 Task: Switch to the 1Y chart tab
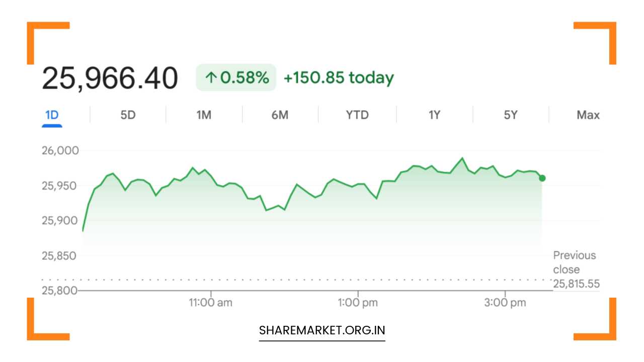point(434,115)
